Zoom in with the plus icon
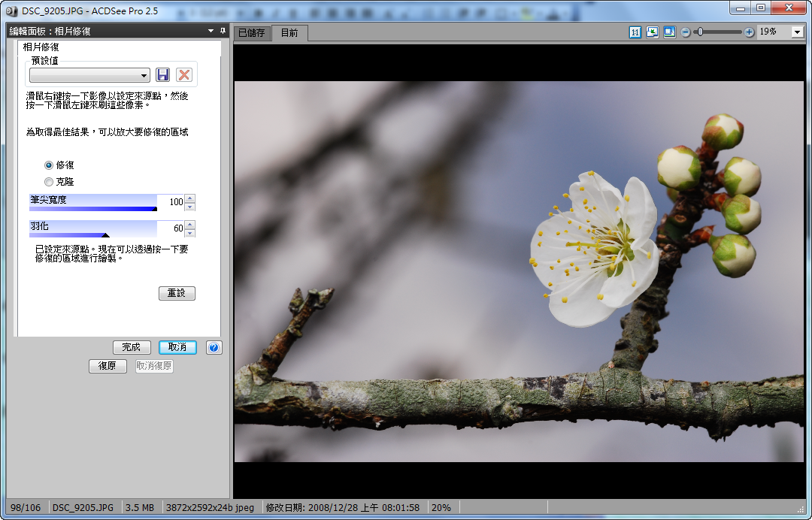The width and height of the screenshot is (812, 520). tap(749, 32)
